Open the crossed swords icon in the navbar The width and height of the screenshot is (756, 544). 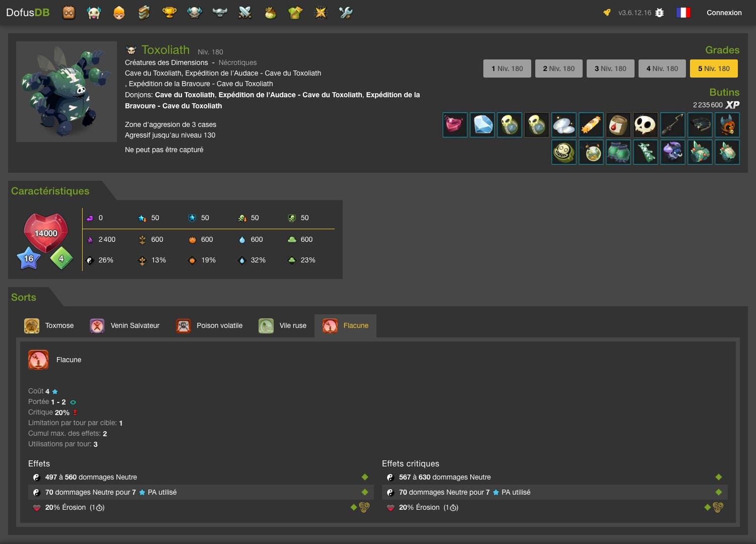point(245,13)
